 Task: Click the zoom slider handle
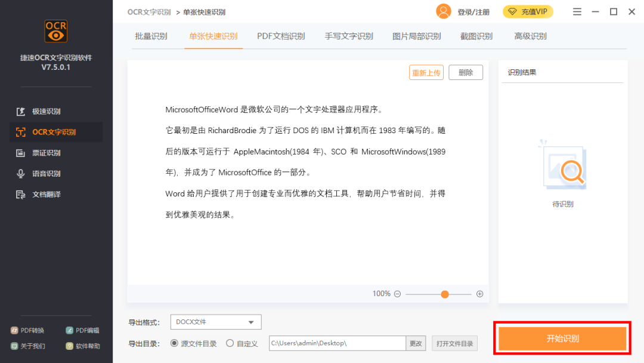(x=445, y=294)
